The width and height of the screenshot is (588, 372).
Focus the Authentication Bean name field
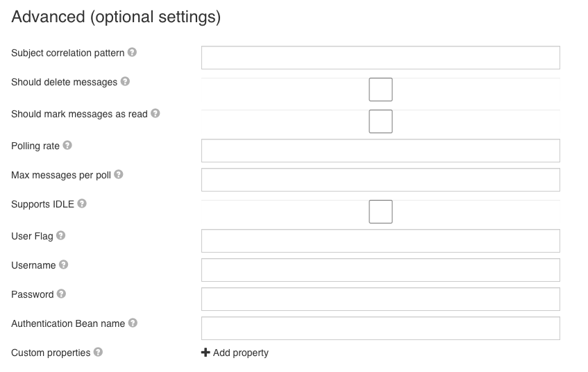pyautogui.click(x=380, y=328)
